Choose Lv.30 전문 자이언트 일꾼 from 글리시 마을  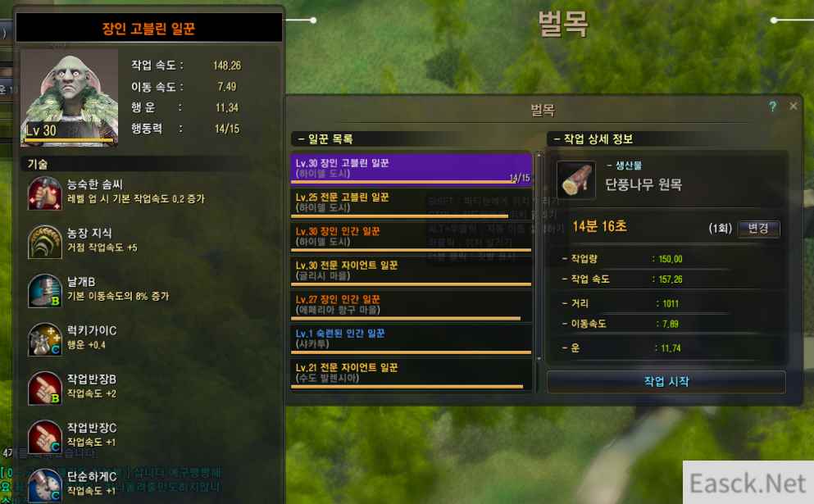tap(411, 271)
